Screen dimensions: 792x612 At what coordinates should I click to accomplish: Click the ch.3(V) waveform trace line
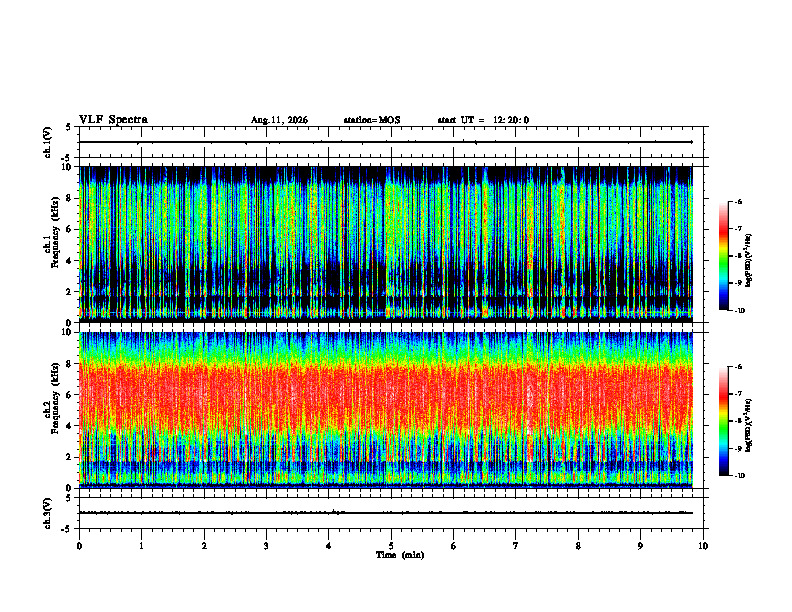(386, 513)
